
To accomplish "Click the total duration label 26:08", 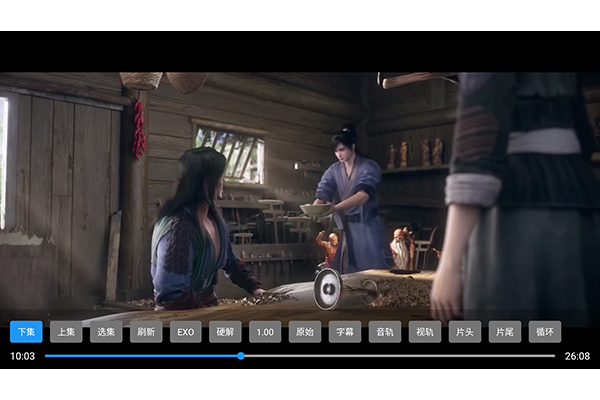I will 577,356.
